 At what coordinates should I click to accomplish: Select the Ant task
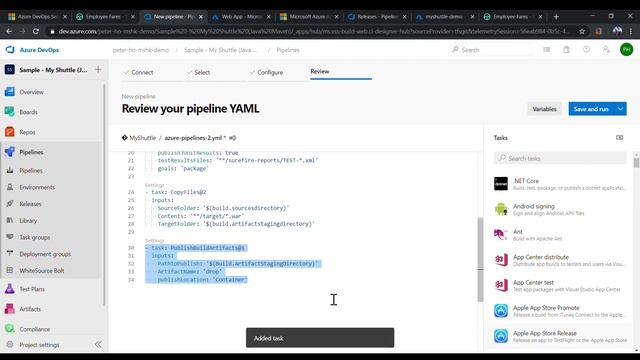click(x=559, y=235)
